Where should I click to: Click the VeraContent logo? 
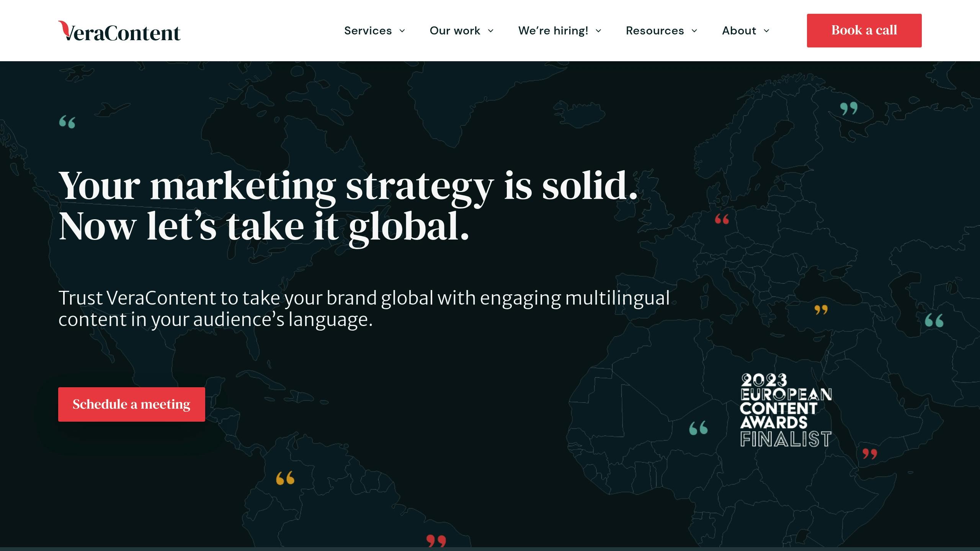pos(119,31)
